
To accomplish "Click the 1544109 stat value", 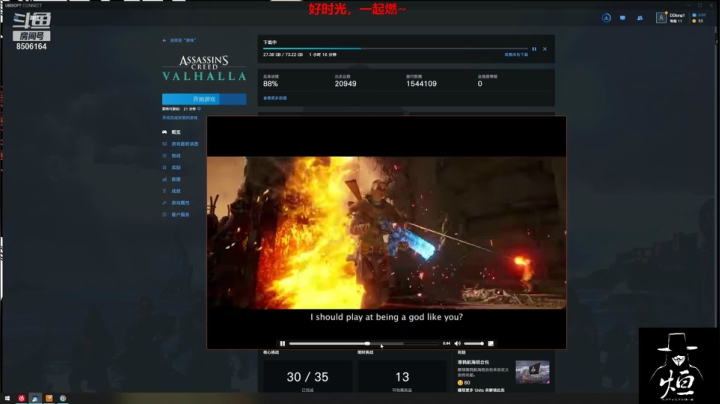I will click(421, 84).
